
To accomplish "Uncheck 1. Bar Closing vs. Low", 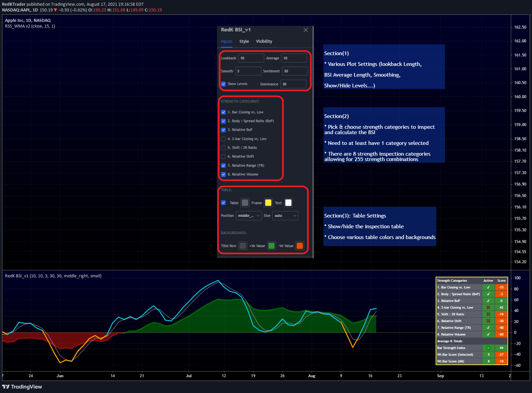I will coord(223,112).
